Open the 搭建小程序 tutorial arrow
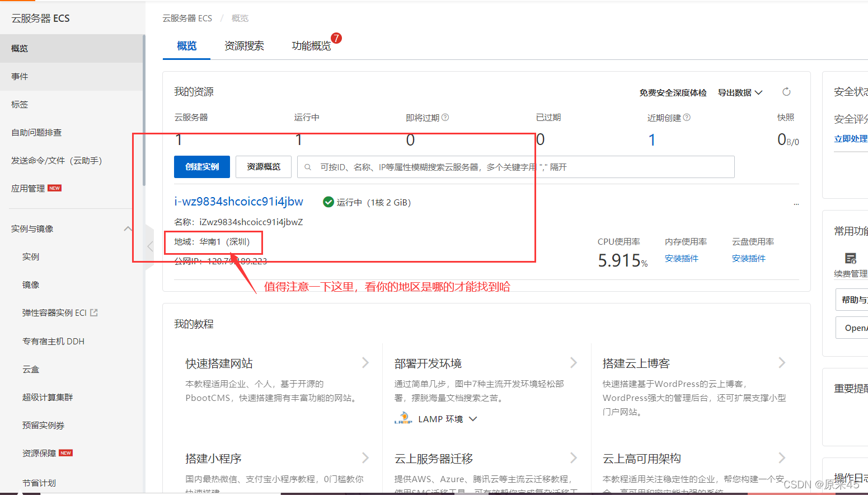The width and height of the screenshot is (868, 495). [365, 458]
